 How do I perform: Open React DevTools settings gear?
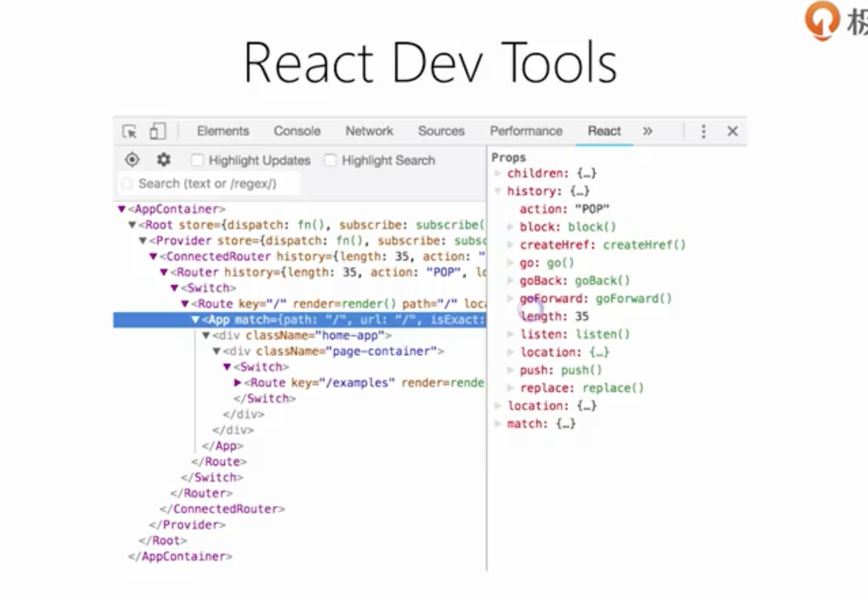(164, 160)
